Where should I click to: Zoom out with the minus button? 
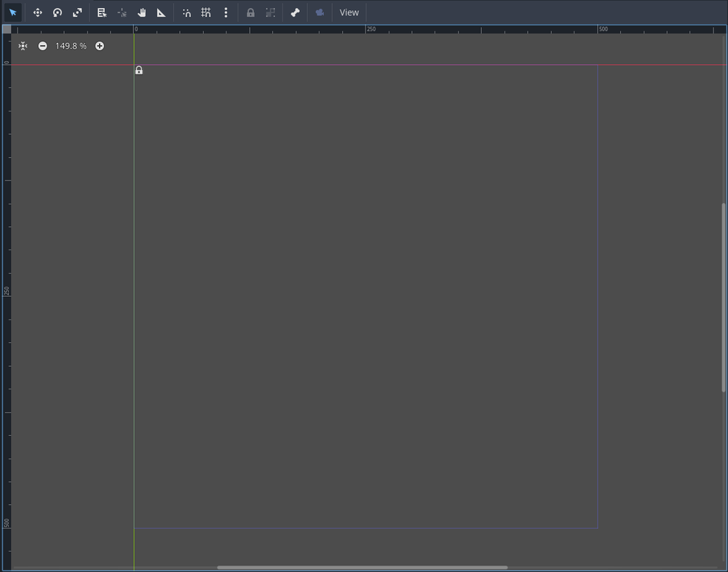[43, 46]
